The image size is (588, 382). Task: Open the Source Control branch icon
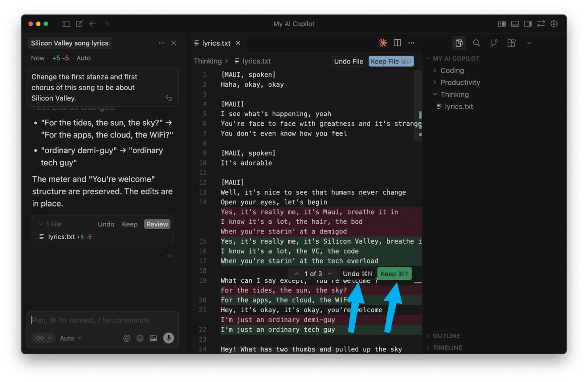(x=494, y=43)
